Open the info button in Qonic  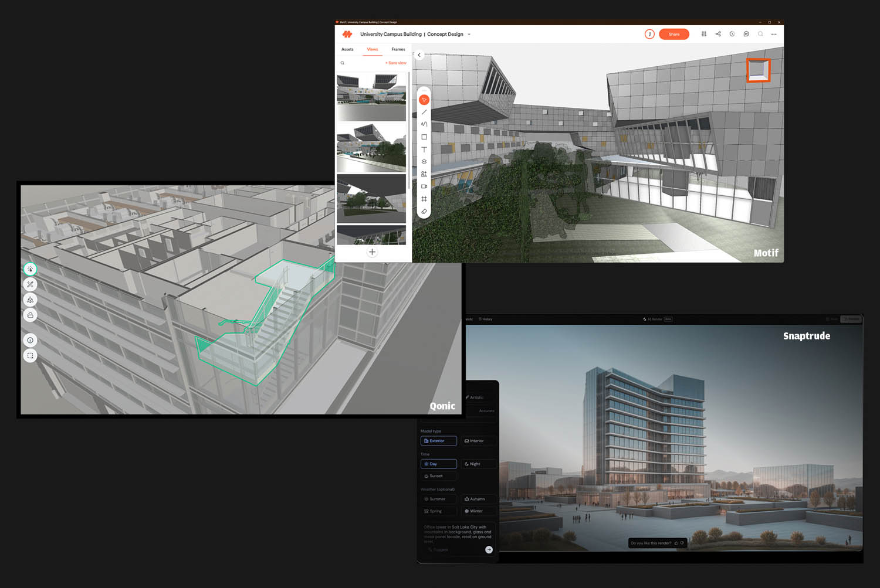tap(30, 340)
